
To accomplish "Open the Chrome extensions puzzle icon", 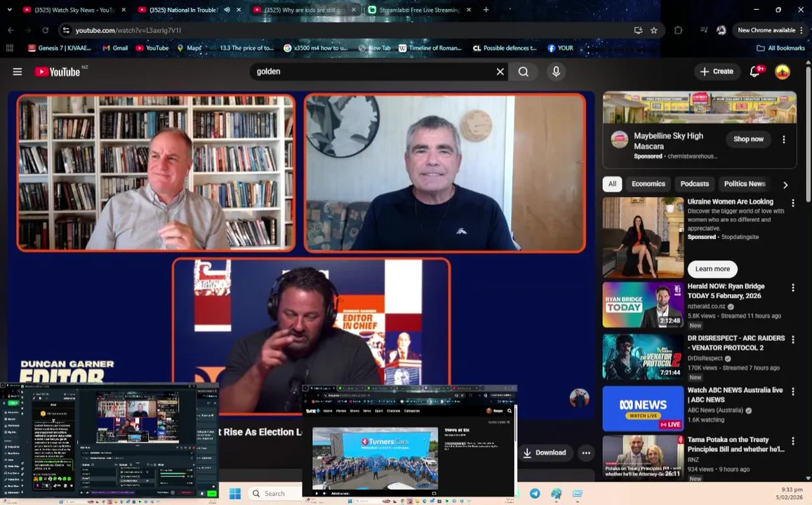I will (678, 31).
